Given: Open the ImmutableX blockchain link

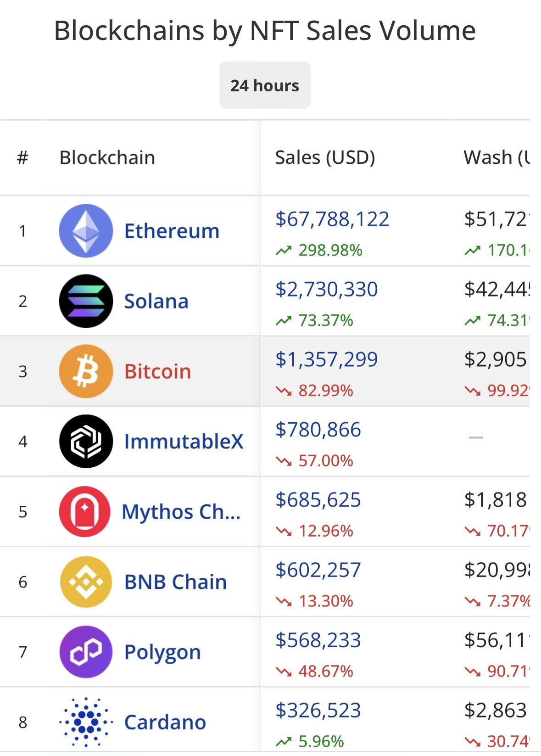Looking at the screenshot, I should coord(184,442).
